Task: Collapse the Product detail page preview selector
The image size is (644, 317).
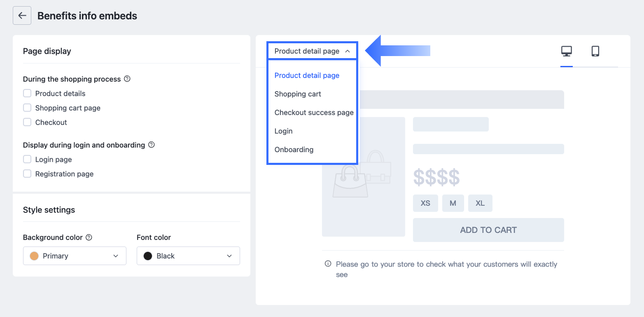Action: click(312, 51)
